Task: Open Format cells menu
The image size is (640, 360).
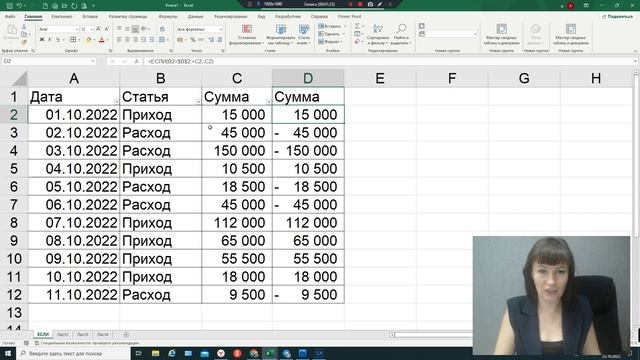Action: [x=331, y=42]
